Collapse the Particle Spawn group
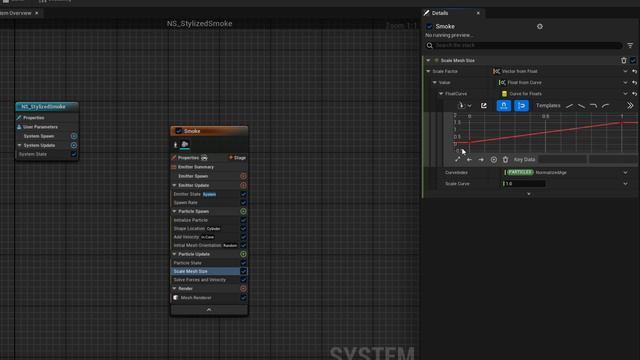This screenshot has height=360, width=640. click(174, 211)
